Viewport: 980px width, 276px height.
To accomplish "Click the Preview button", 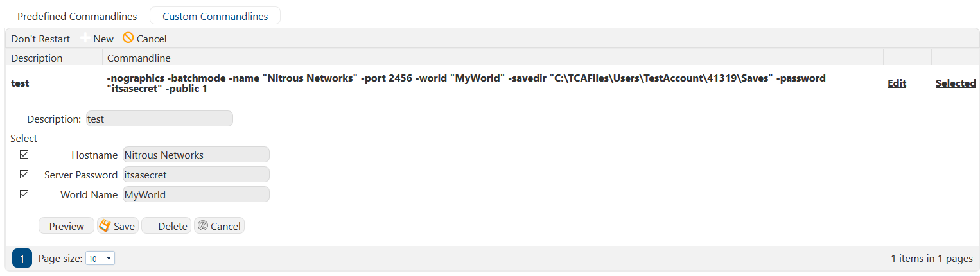I will (67, 226).
